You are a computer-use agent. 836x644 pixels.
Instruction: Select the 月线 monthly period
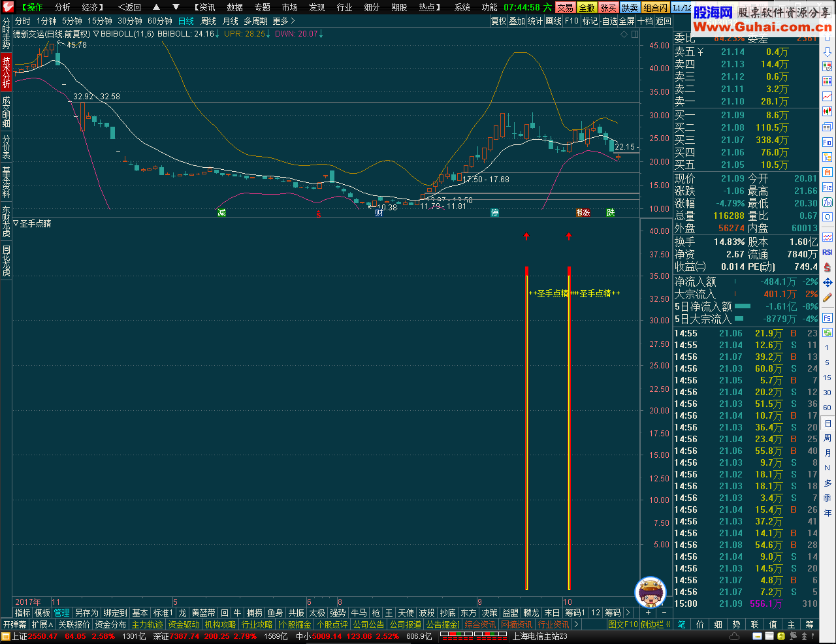pyautogui.click(x=231, y=21)
